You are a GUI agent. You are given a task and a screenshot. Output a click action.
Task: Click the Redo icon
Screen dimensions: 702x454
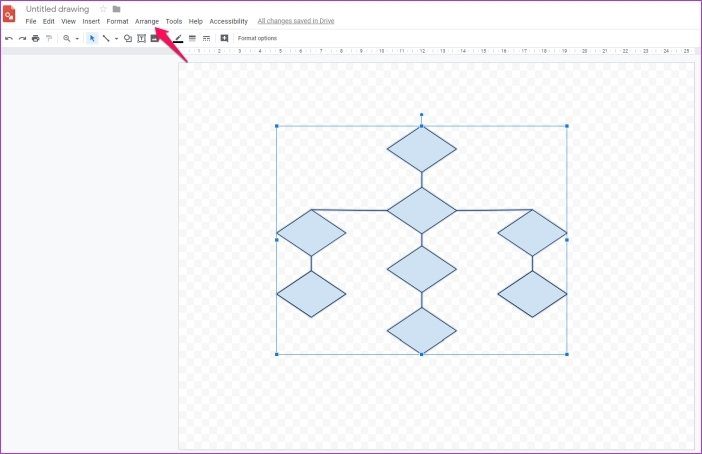[22, 39]
